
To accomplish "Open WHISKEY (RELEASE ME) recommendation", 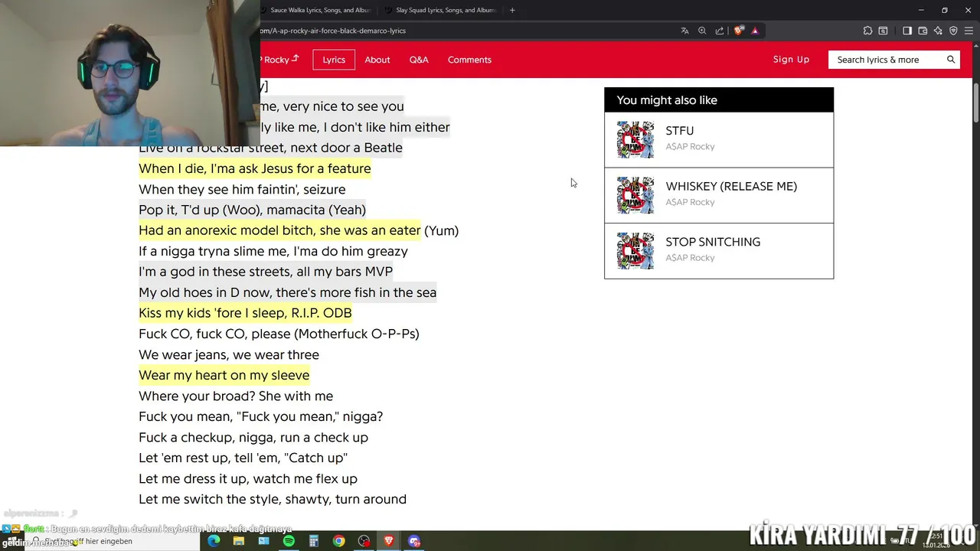I will click(x=719, y=195).
